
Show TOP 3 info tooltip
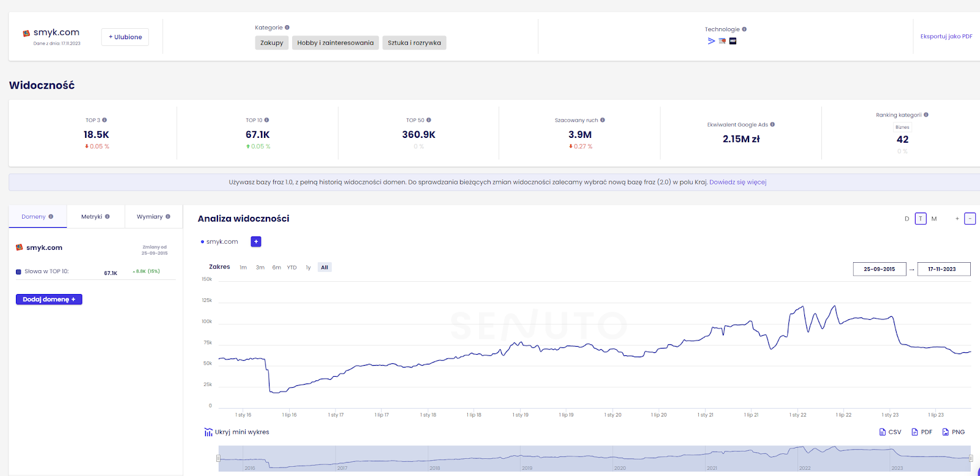[105, 120]
